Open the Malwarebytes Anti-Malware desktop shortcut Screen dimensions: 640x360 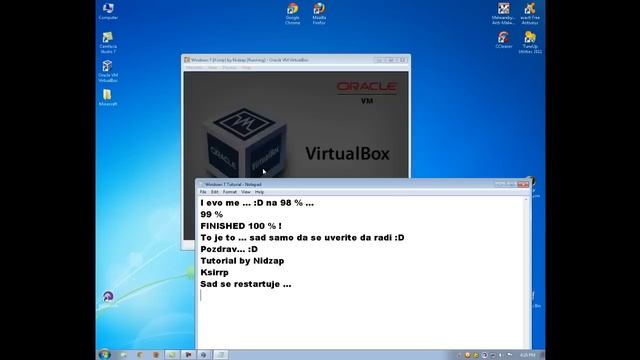tap(503, 13)
